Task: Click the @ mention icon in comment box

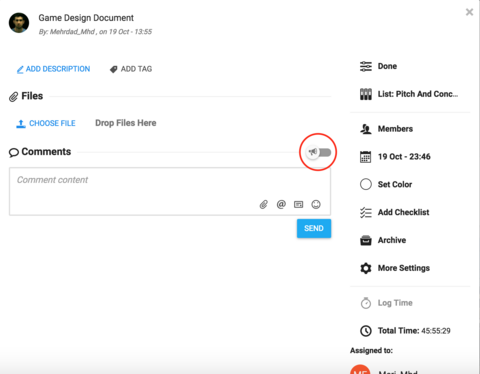Action: pyautogui.click(x=281, y=204)
